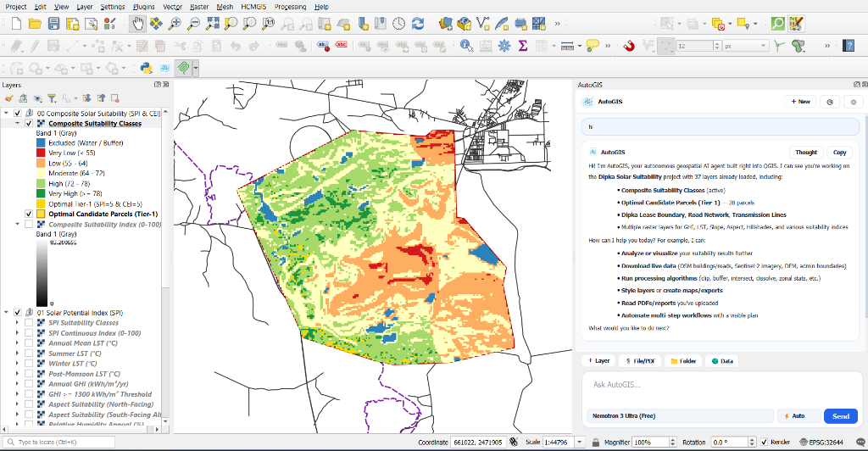This screenshot has height=451, width=868.
Task: Click blue Excluded (Water / Buffer) legend swatch
Action: click(x=41, y=142)
